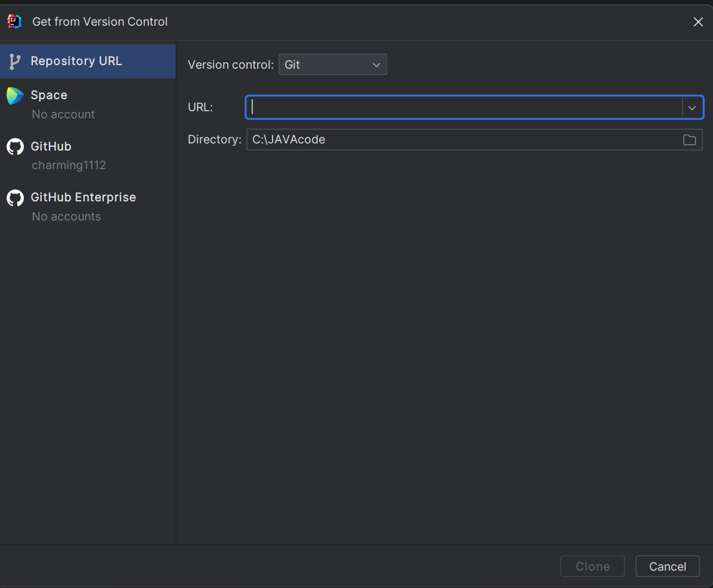Cancel the Get from Version Control dialog
The width and height of the screenshot is (713, 588).
point(668,566)
